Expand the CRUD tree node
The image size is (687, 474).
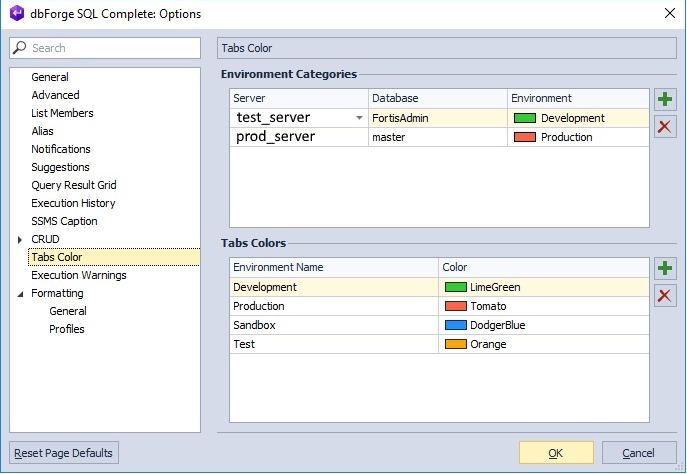[x=20, y=240]
